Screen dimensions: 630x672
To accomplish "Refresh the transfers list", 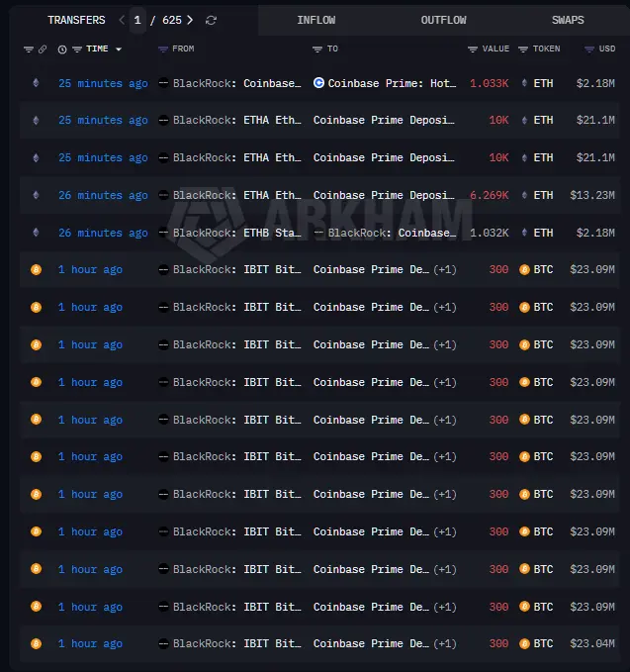I will pyautogui.click(x=211, y=20).
